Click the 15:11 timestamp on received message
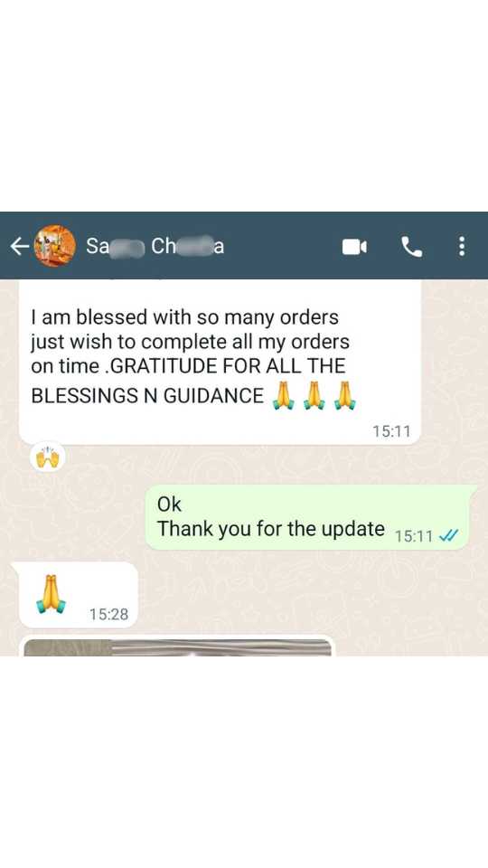488x868 pixels. coord(391,431)
